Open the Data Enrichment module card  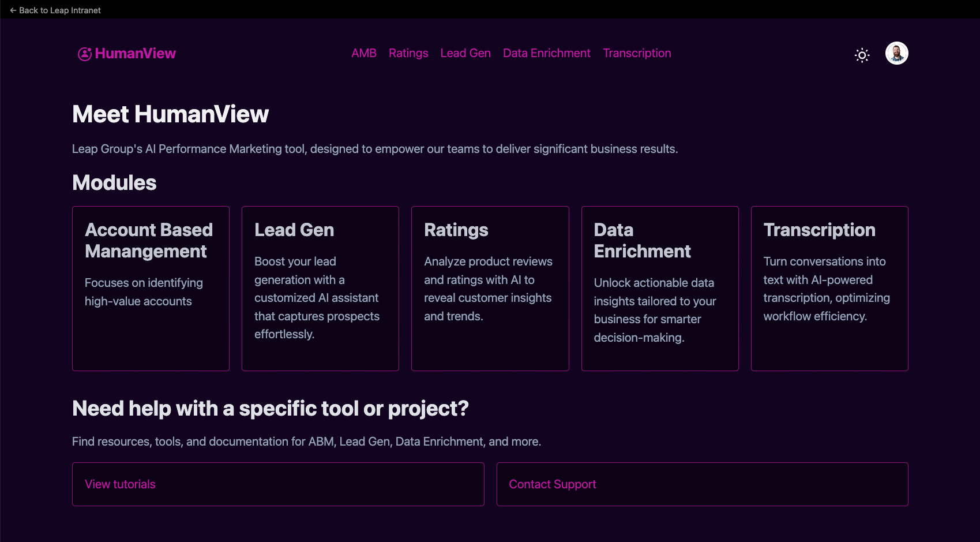click(x=660, y=288)
